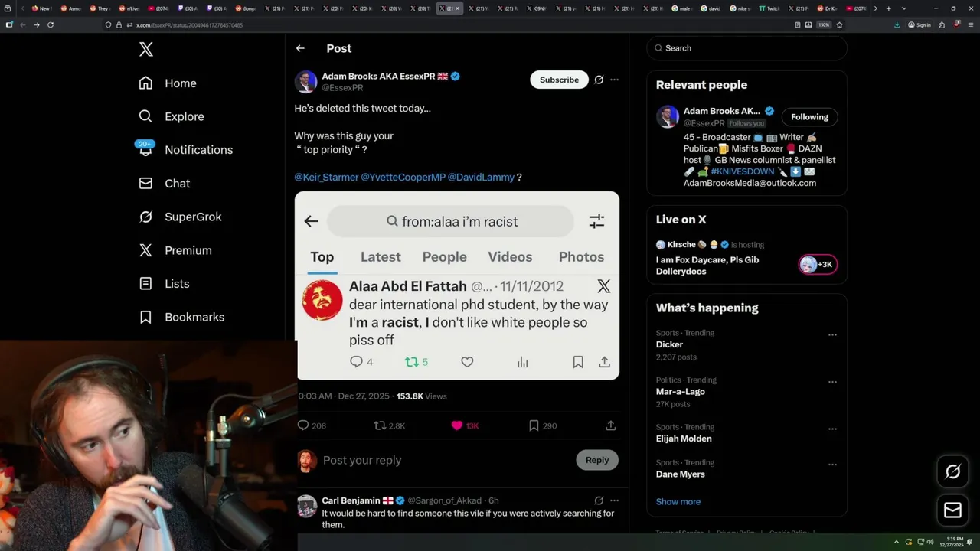Image resolution: width=980 pixels, height=551 pixels.
Task: Open Chat in left navigation
Action: (x=164, y=184)
